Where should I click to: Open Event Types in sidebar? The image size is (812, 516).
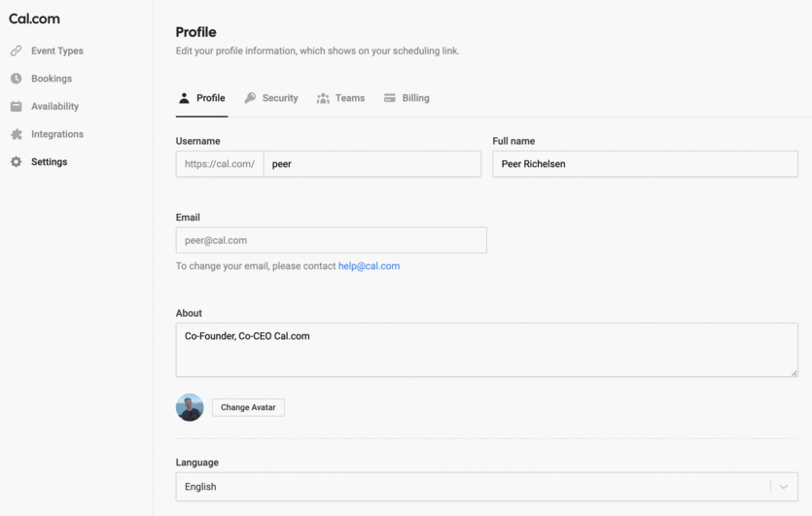pos(57,51)
